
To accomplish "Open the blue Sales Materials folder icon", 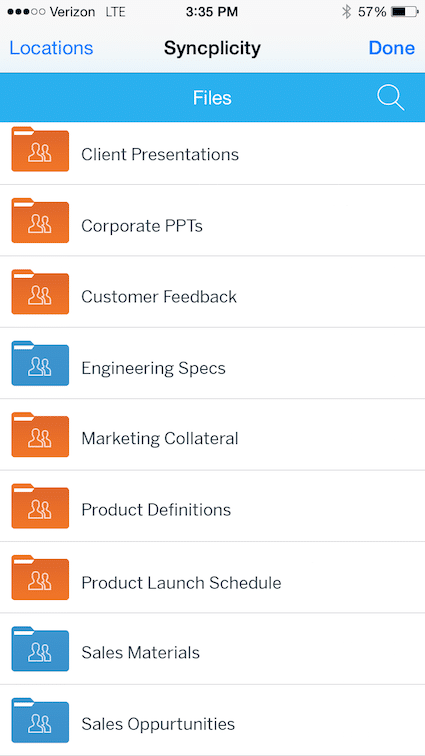I will pyautogui.click(x=40, y=648).
